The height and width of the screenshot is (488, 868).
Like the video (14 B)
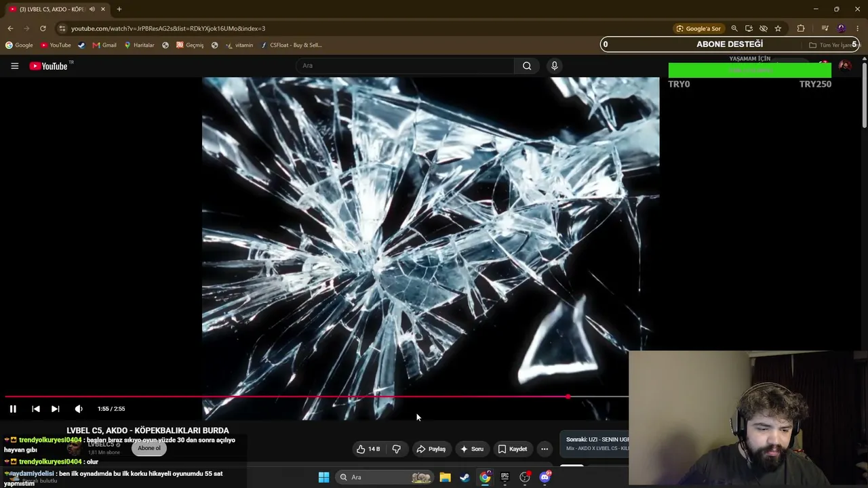(x=368, y=449)
